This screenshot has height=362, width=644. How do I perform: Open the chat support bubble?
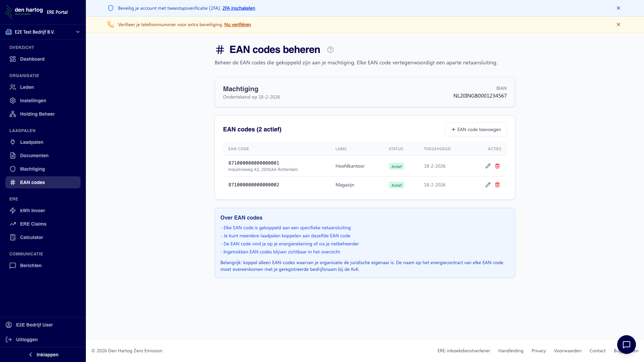point(626,344)
